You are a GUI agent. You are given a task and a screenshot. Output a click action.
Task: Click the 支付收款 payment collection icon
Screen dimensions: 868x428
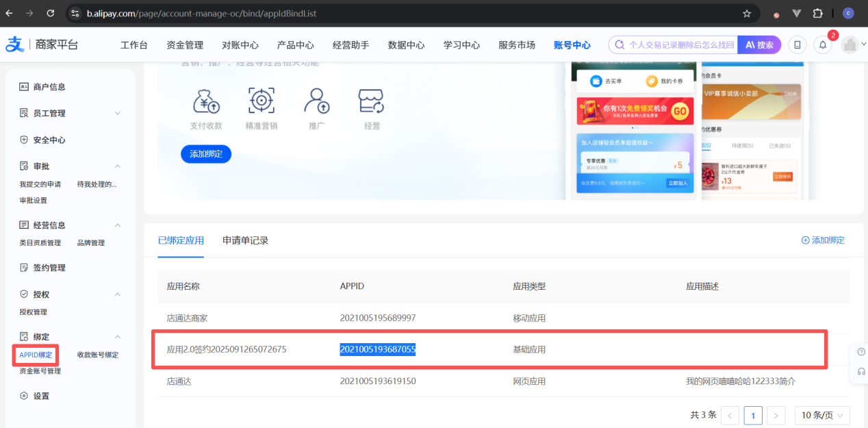coord(206,101)
